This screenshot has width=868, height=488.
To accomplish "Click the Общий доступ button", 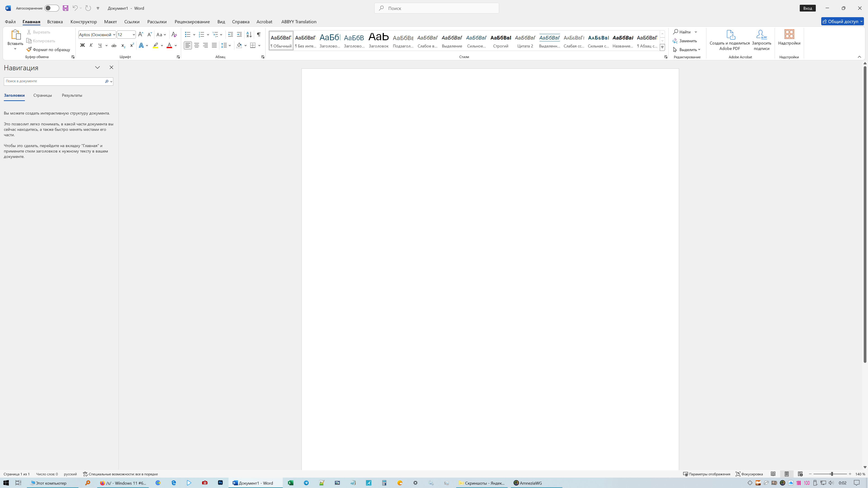I will (x=842, y=21).
